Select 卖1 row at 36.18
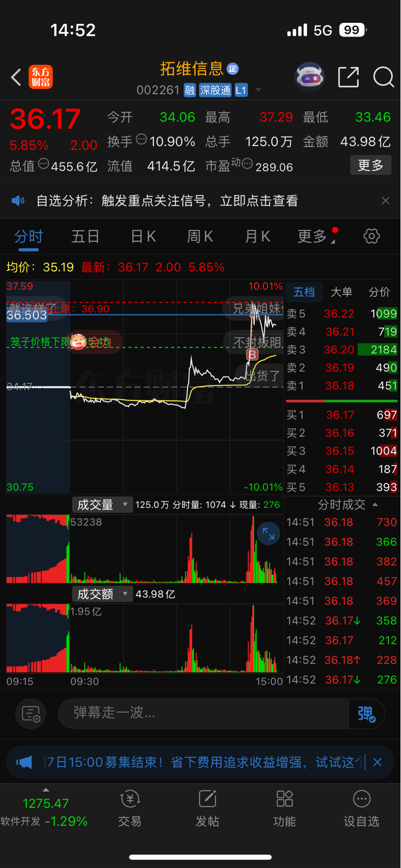The height and width of the screenshot is (868, 401). pos(342,386)
